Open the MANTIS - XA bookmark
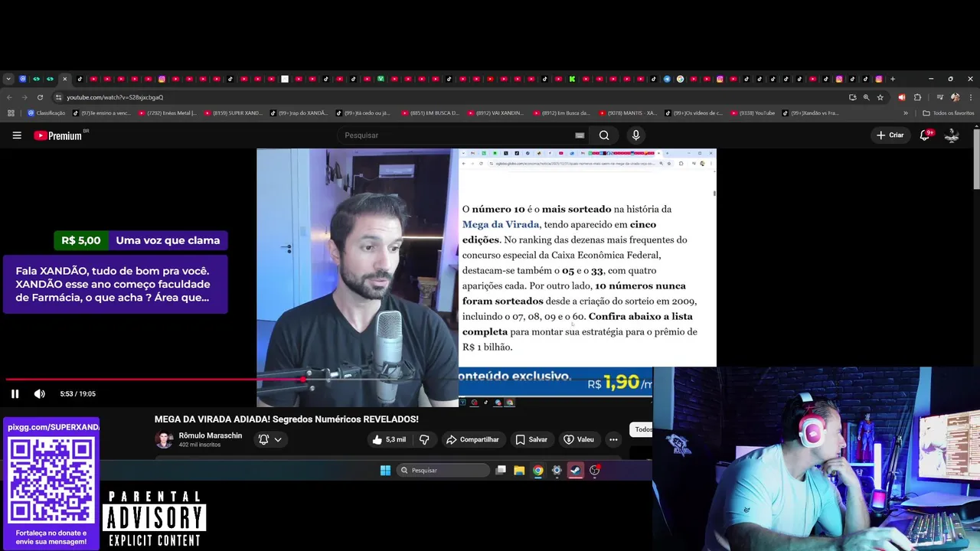 [x=628, y=113]
